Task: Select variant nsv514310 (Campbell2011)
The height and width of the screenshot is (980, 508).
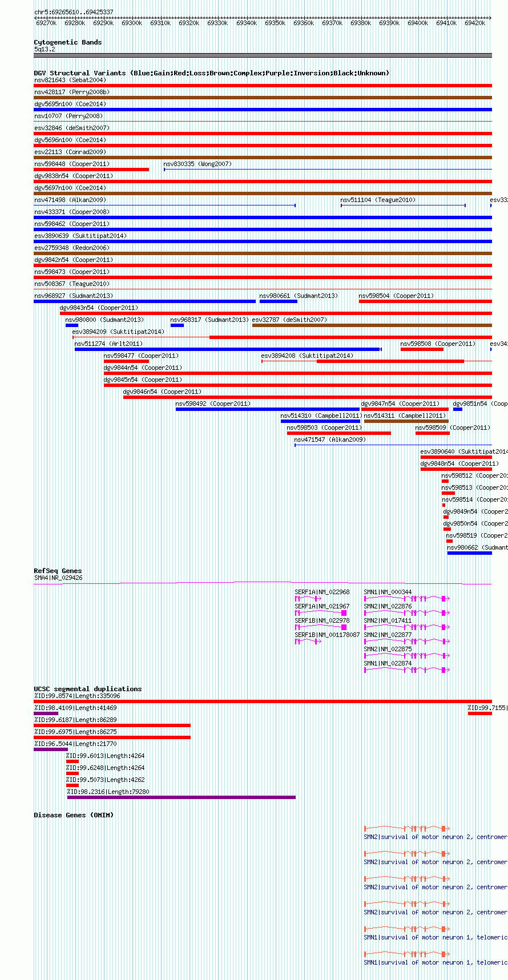Action: pyautogui.click(x=321, y=421)
